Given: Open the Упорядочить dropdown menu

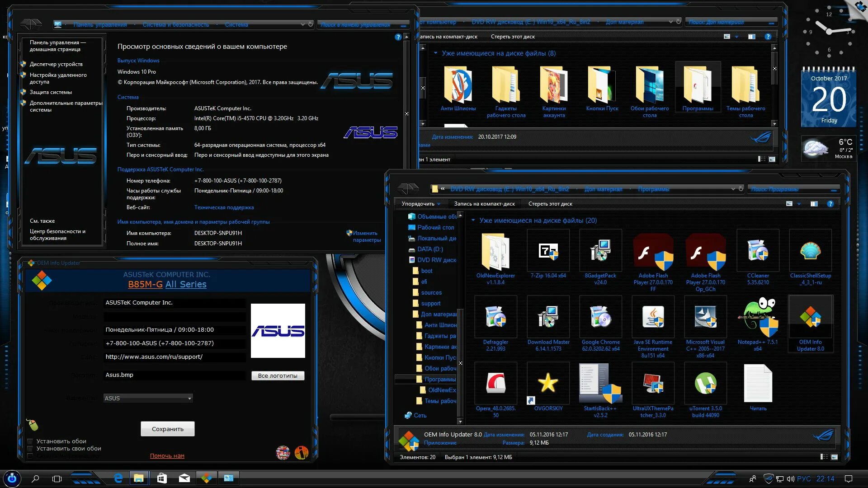Looking at the screenshot, I should tap(420, 204).
